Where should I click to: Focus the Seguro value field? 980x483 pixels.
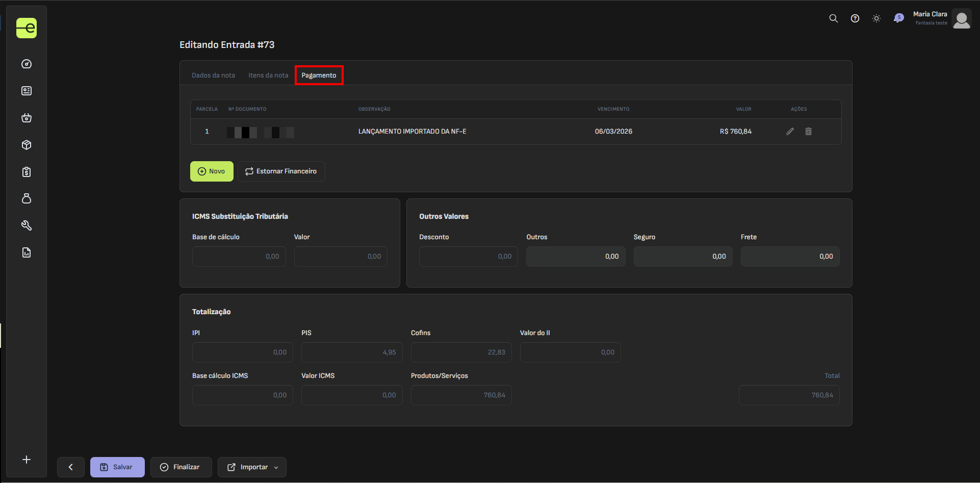tap(683, 257)
